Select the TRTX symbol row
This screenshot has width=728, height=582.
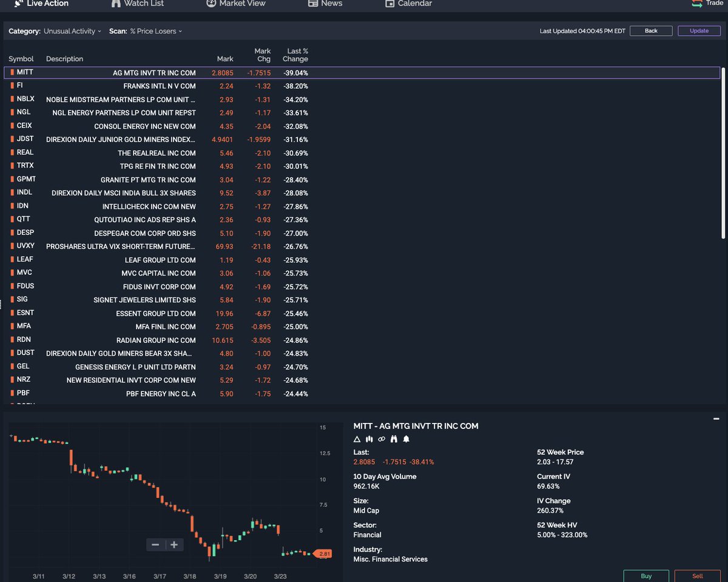pos(362,166)
